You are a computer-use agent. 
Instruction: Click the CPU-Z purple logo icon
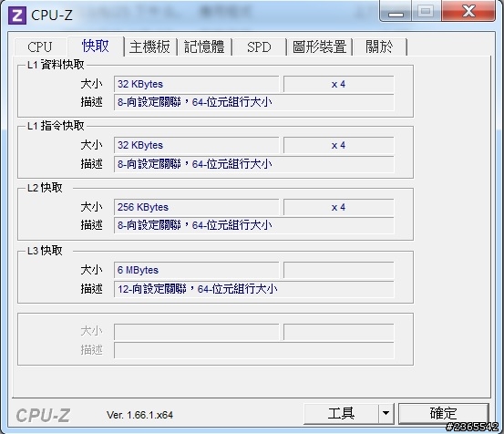(x=17, y=15)
